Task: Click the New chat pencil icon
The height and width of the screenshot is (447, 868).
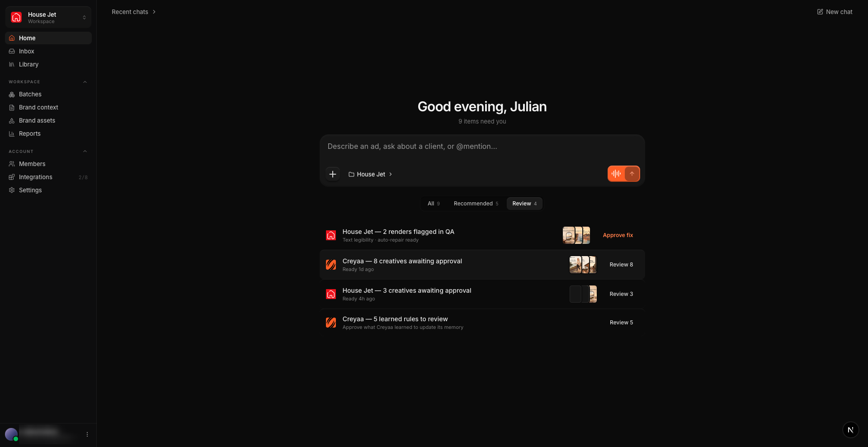Action: [820, 12]
